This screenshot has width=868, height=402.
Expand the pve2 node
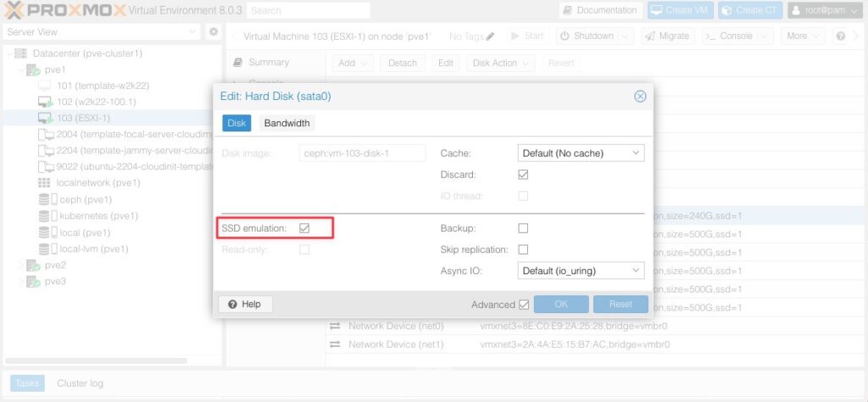(x=22, y=265)
